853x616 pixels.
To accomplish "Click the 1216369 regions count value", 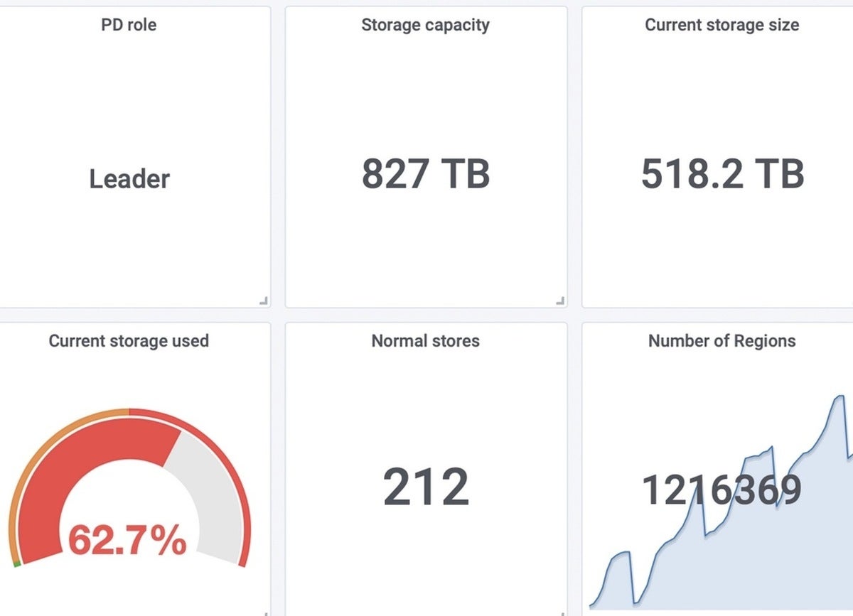I will click(721, 490).
